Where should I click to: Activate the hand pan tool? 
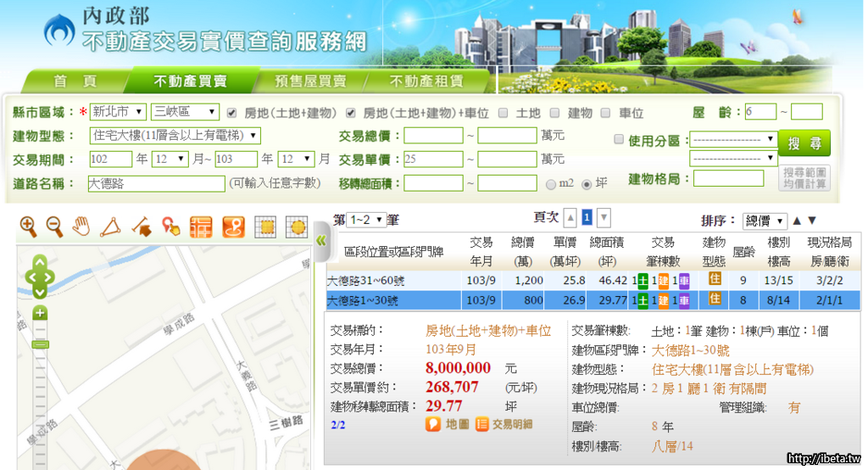(x=81, y=226)
